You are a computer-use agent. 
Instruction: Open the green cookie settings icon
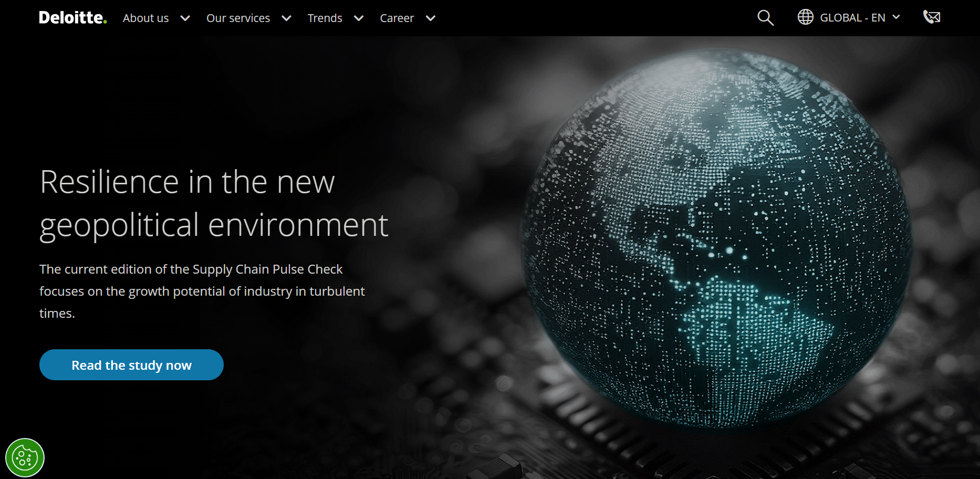[x=25, y=457]
